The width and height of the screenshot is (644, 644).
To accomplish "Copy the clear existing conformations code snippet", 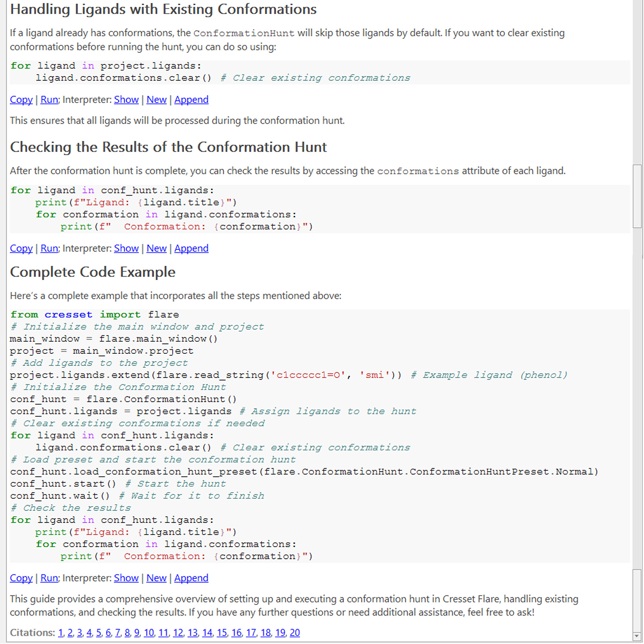I will click(x=21, y=99).
